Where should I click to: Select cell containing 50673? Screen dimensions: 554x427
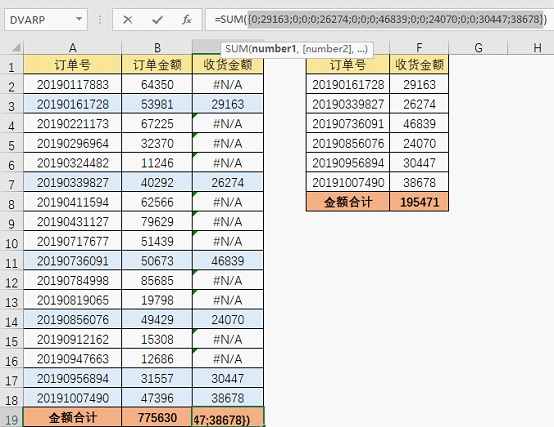pyautogui.click(x=157, y=261)
